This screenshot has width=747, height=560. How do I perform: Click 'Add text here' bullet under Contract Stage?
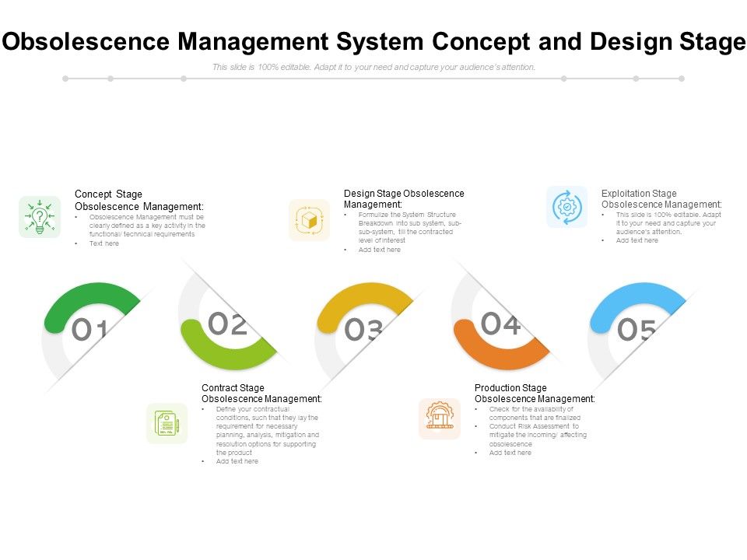[237, 461]
